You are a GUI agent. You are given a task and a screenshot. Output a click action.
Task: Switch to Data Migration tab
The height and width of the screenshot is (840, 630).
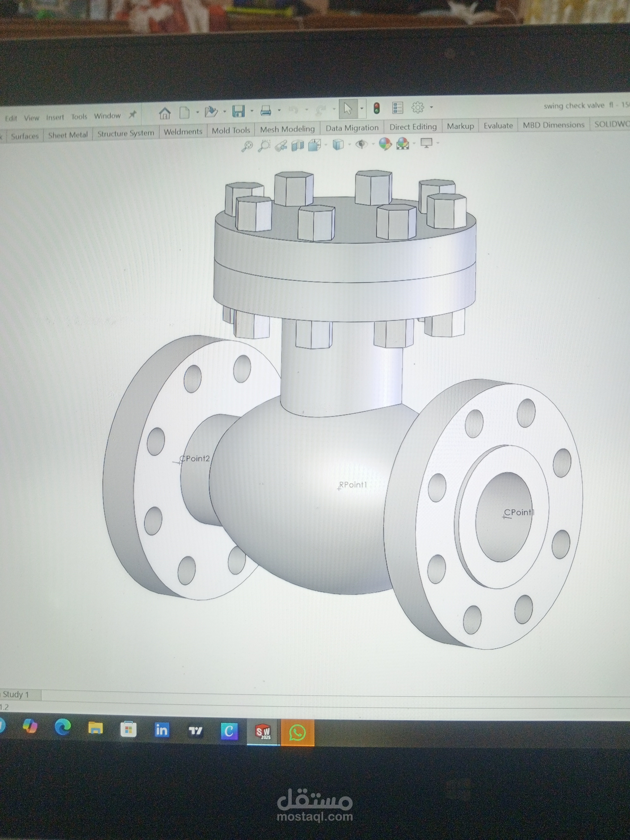point(352,128)
